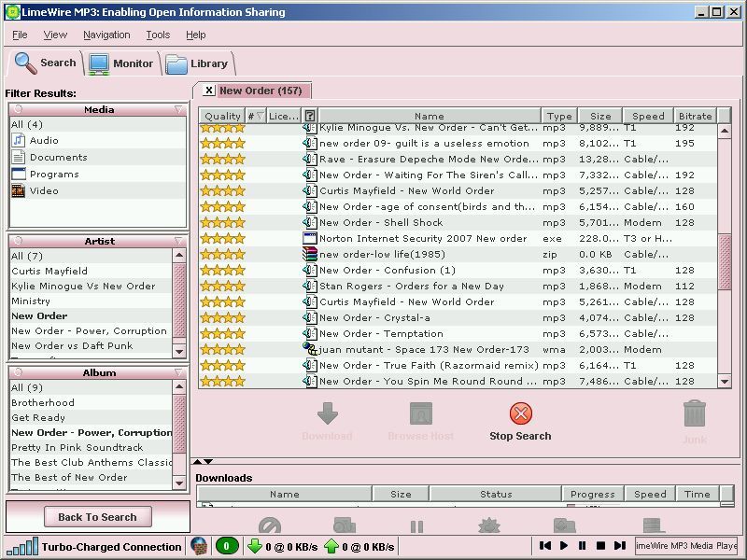747x560 pixels.
Task: Click the Stop Search red X icon
Action: tap(520, 413)
